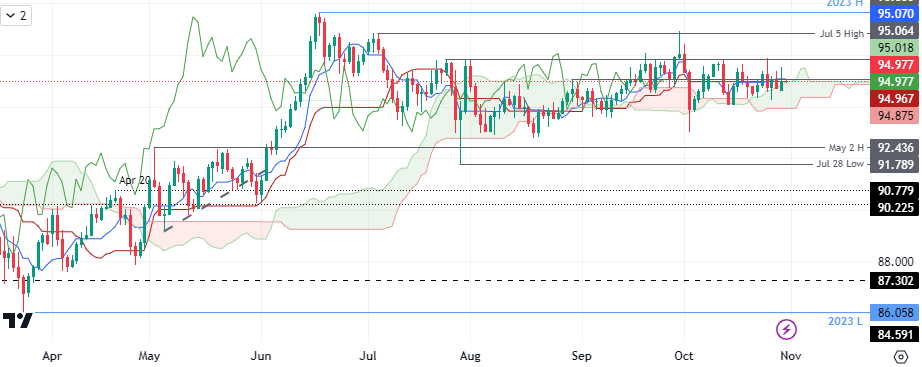Click the TradingView logo icon
The image size is (922, 367).
click(x=17, y=320)
